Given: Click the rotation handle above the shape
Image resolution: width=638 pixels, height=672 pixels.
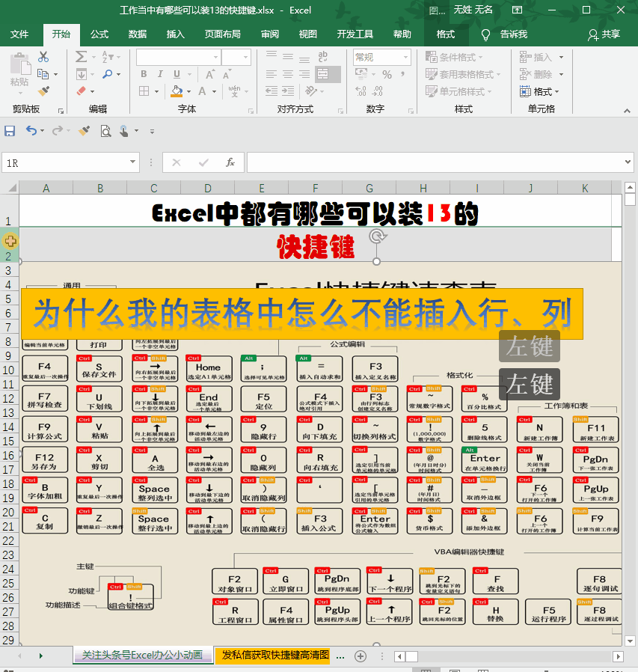Looking at the screenshot, I should pos(377,236).
